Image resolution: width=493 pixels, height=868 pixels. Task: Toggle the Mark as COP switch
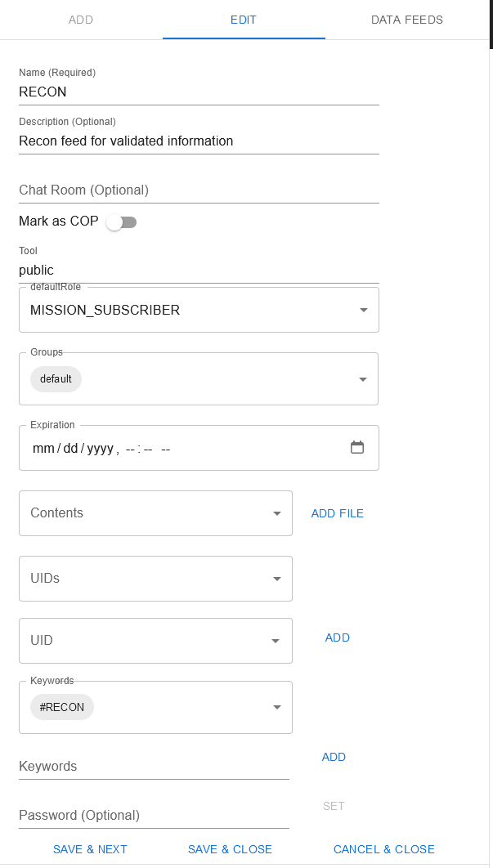pyautogui.click(x=121, y=222)
